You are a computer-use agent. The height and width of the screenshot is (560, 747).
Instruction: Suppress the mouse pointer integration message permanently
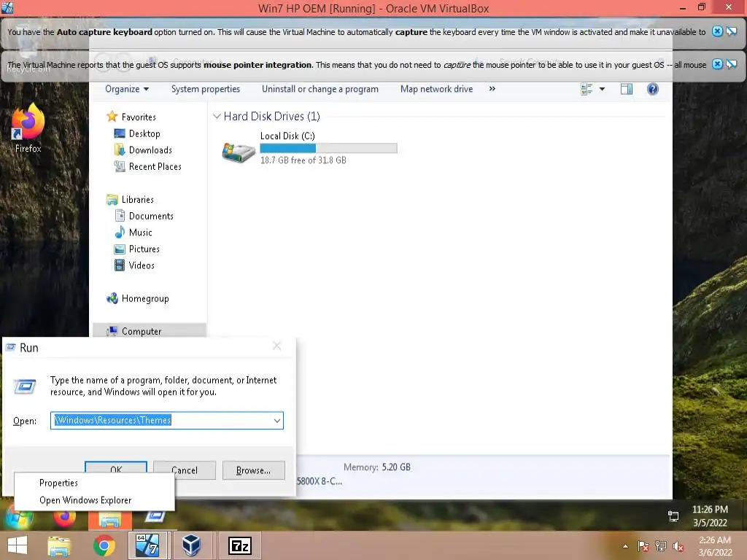point(731,64)
